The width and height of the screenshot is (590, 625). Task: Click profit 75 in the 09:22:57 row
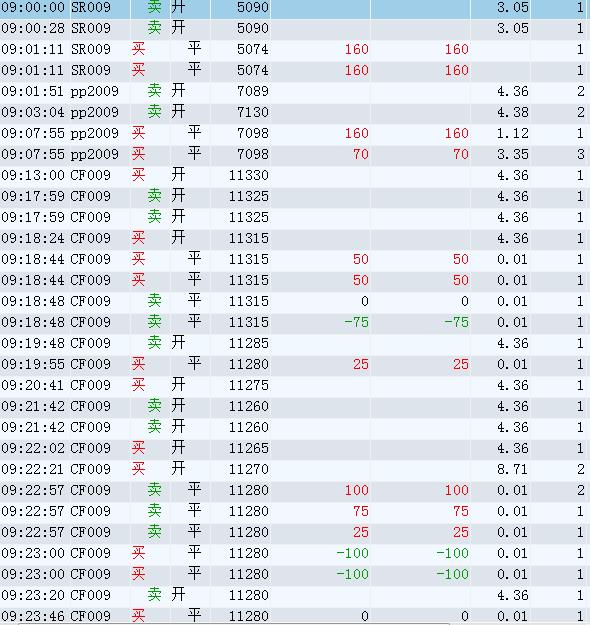360,511
